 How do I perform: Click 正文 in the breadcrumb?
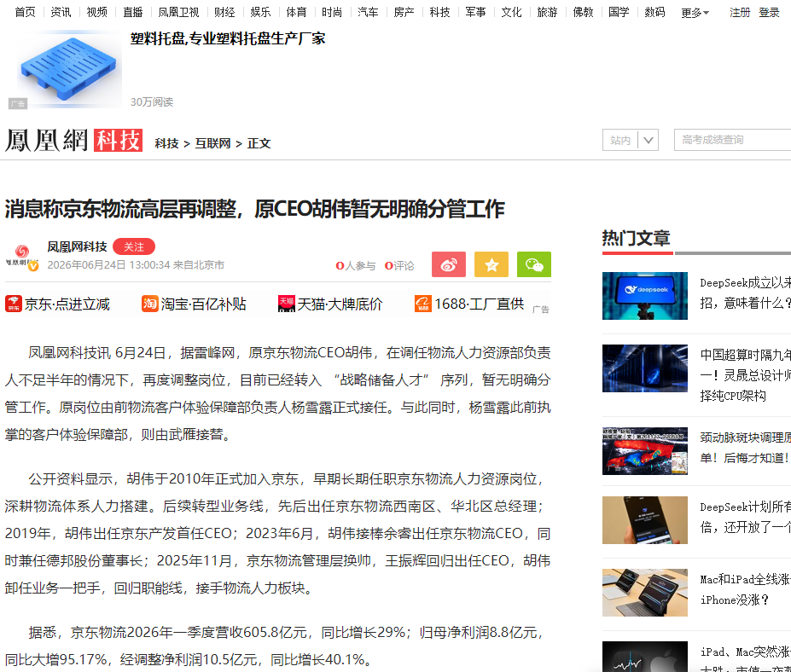[x=259, y=143]
